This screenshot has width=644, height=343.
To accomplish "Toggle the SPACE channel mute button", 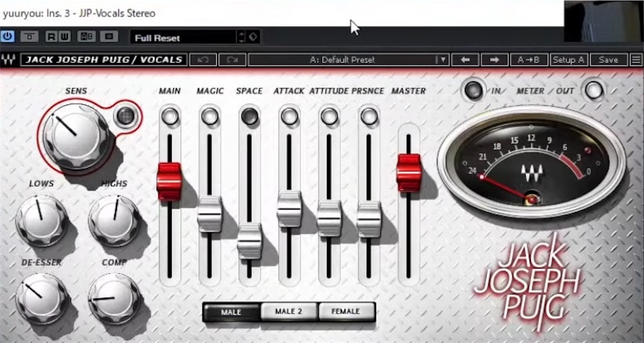I will (250, 116).
